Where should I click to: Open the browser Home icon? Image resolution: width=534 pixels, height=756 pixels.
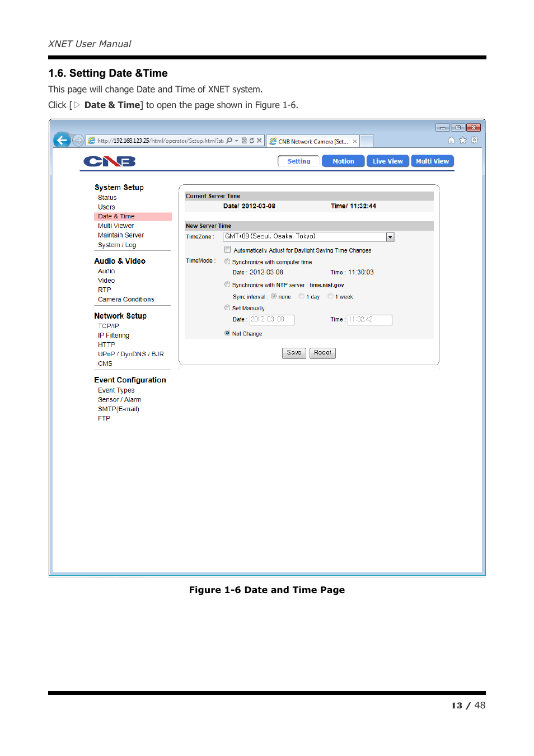451,141
